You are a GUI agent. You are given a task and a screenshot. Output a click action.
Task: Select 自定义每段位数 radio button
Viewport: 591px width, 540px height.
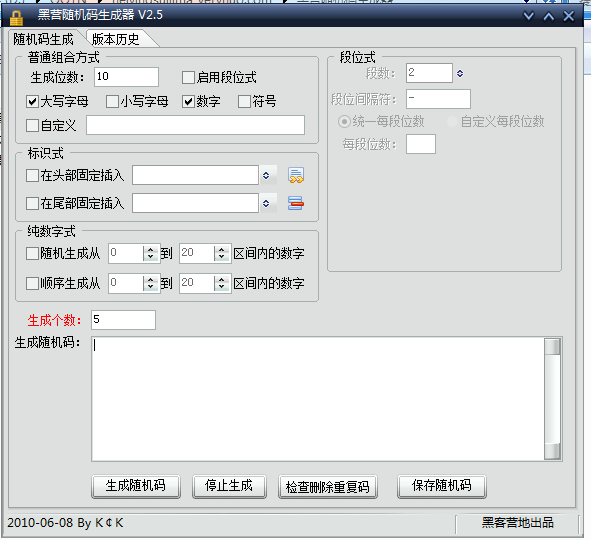(452, 121)
